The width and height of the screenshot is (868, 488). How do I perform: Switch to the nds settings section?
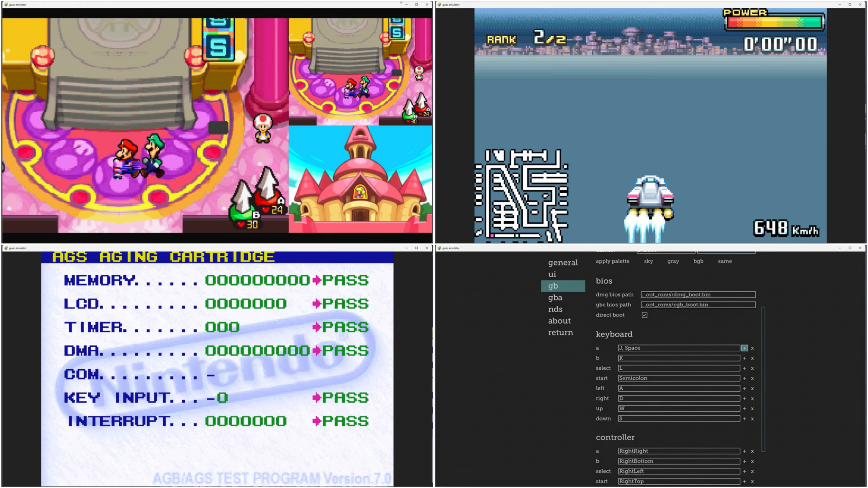click(555, 309)
